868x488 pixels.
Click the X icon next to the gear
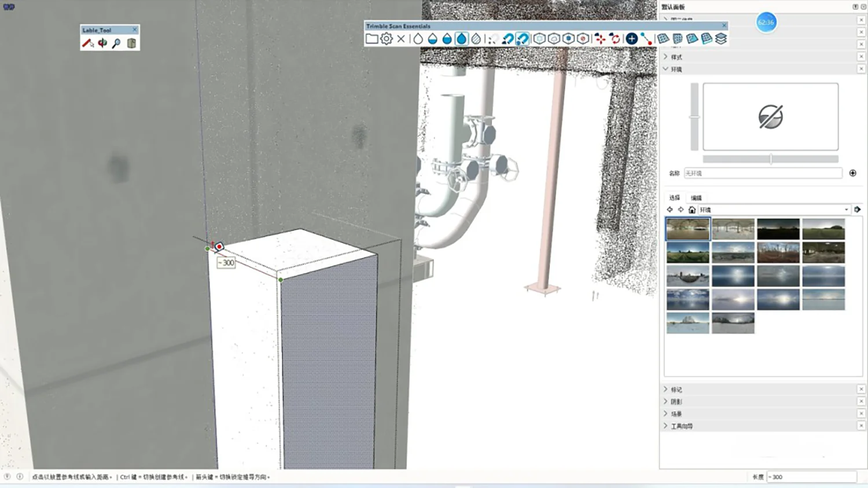(x=401, y=39)
